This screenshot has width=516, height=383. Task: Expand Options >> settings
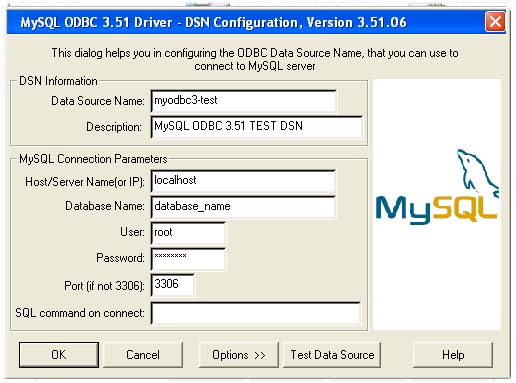click(238, 355)
